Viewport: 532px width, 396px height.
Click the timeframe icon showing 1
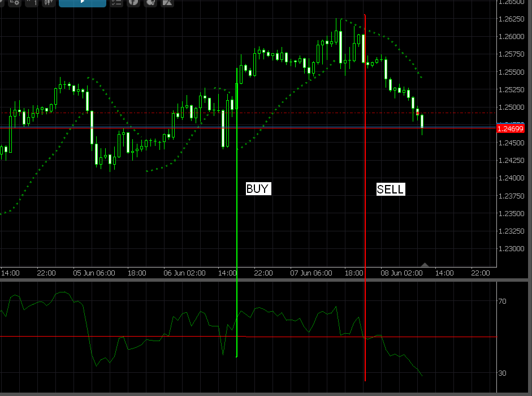(x=33, y=2)
